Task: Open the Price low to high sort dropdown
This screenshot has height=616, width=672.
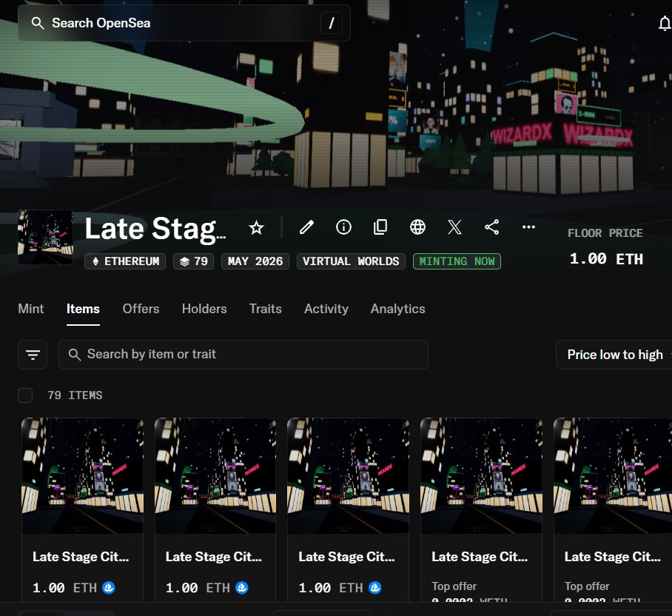Action: 614,355
